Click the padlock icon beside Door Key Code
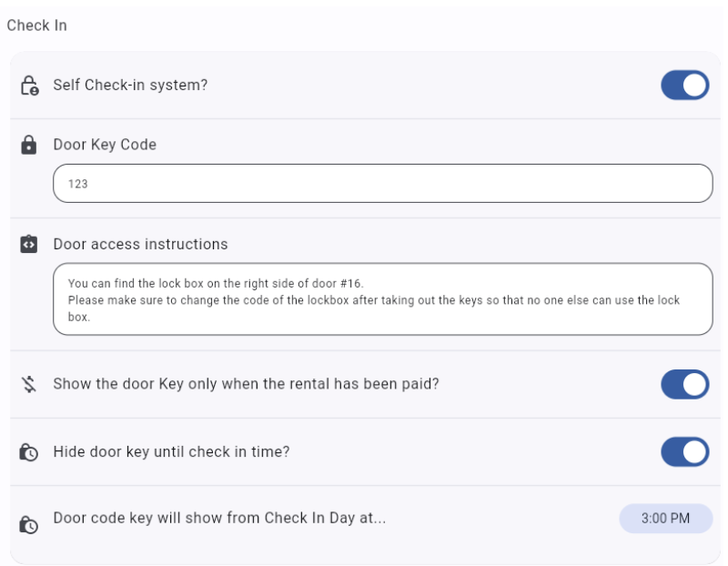This screenshot has height=566, width=728. tap(29, 145)
